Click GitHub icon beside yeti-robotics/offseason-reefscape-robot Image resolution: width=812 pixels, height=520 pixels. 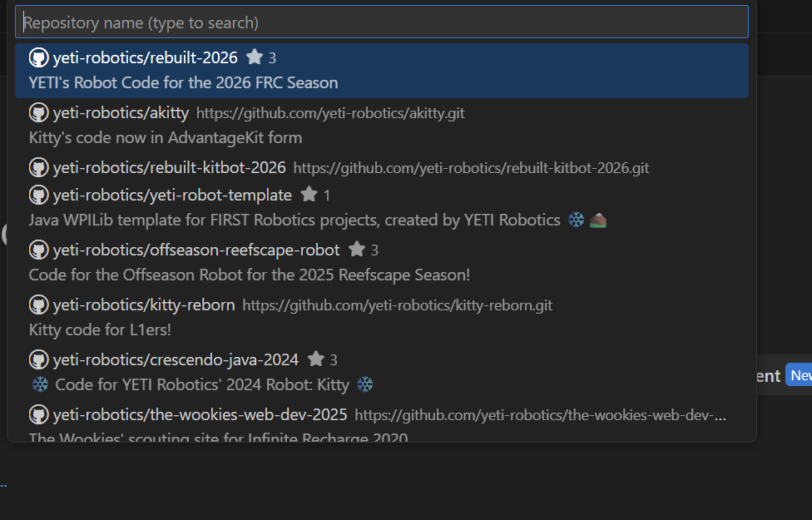click(x=38, y=250)
